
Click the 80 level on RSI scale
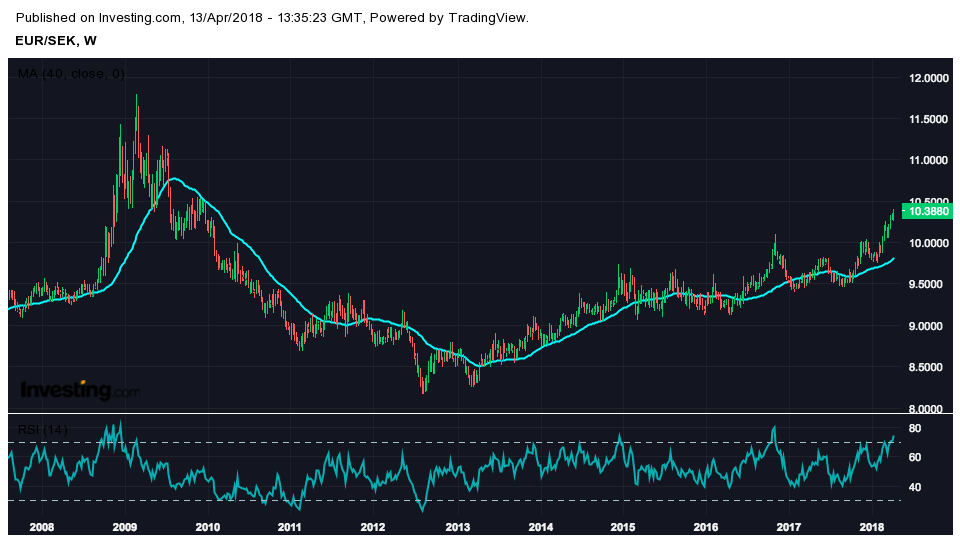(914, 428)
